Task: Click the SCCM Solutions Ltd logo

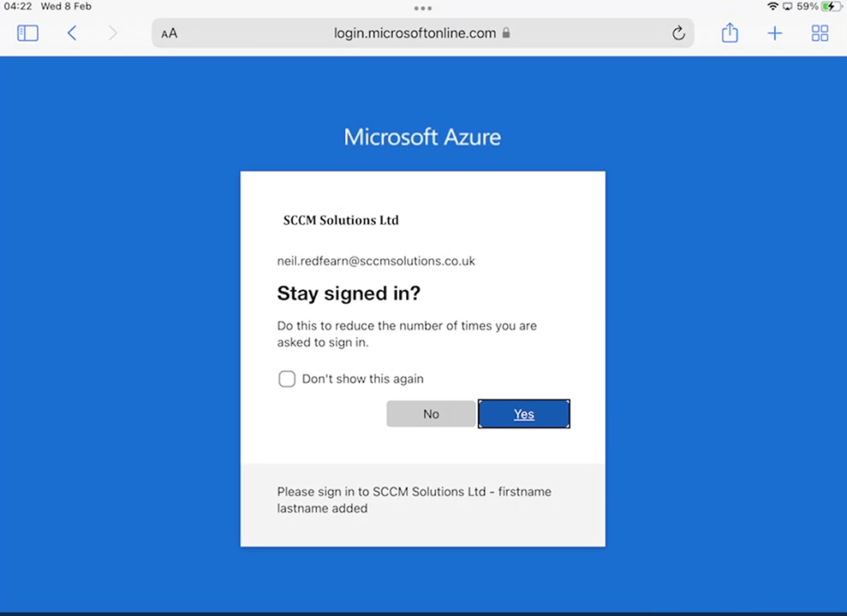Action: click(x=341, y=221)
